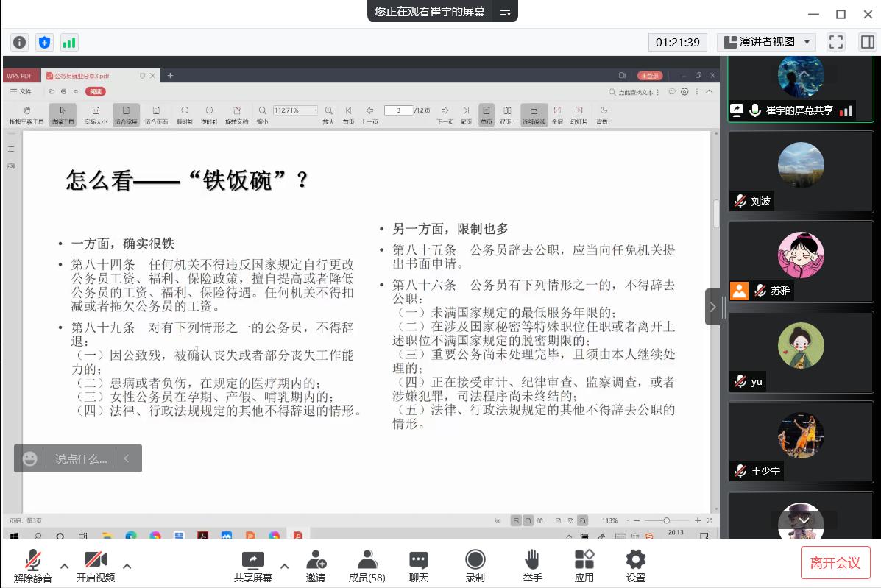Toggle microphone with 解除静音
881x588 pixels.
(33, 565)
